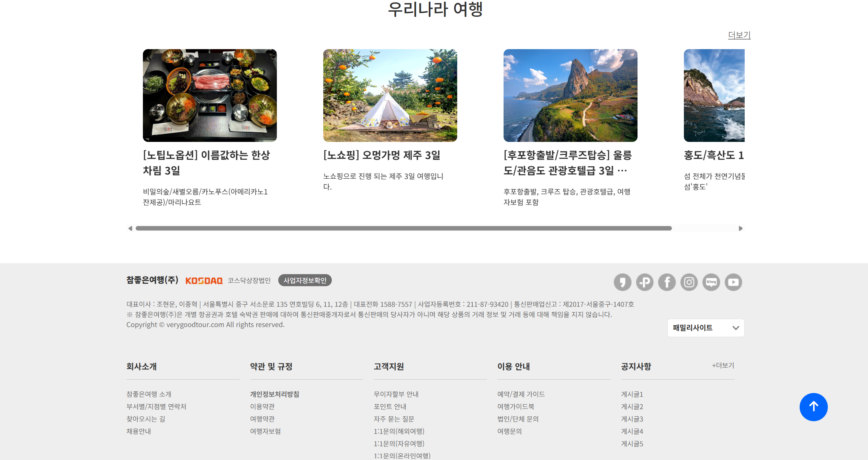Open the YouTube channel icon
The height and width of the screenshot is (460, 868).
pos(733,282)
